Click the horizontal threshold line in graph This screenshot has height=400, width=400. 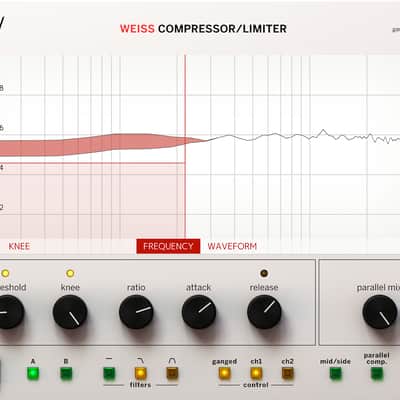tap(92, 163)
